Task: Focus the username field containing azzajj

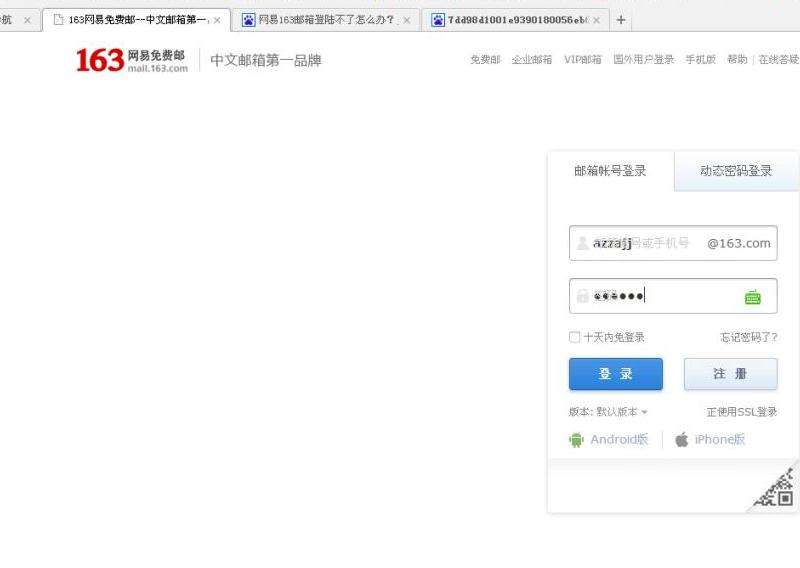Action: coord(673,243)
